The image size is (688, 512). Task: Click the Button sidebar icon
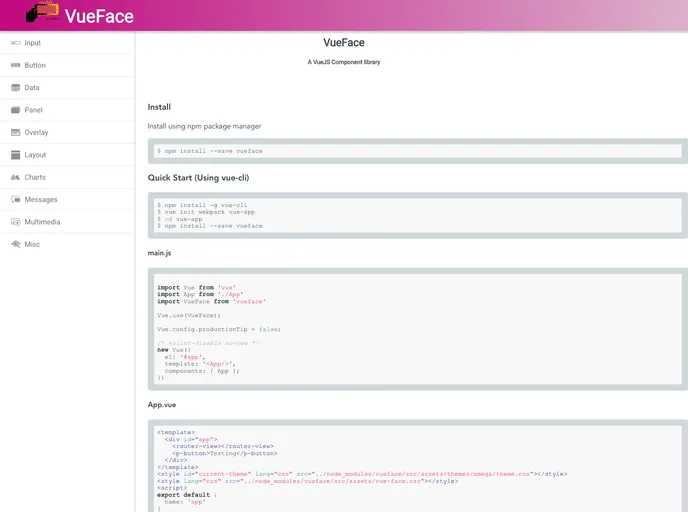[x=15, y=65]
